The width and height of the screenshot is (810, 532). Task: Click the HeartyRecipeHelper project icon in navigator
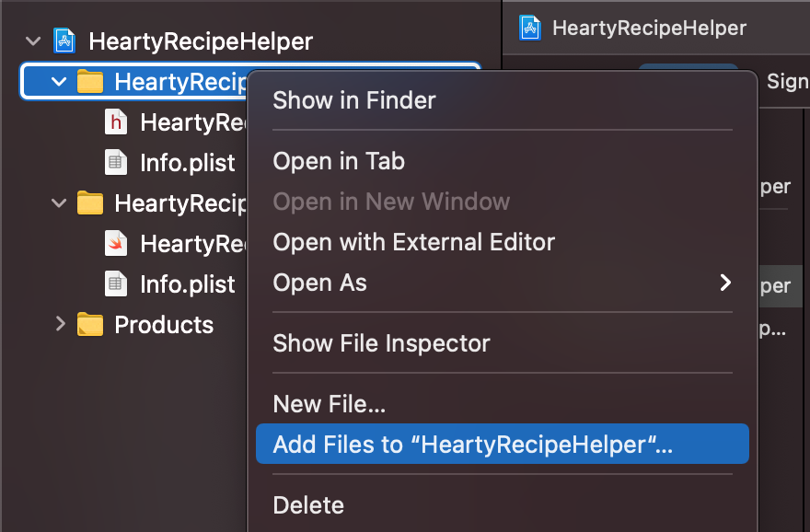[x=64, y=40]
